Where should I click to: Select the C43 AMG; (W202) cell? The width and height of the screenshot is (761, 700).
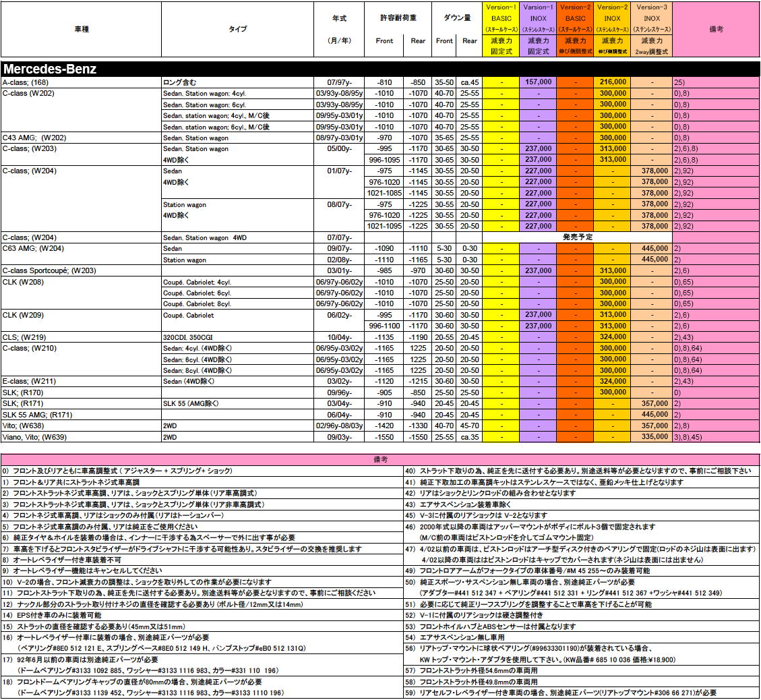tap(81, 138)
